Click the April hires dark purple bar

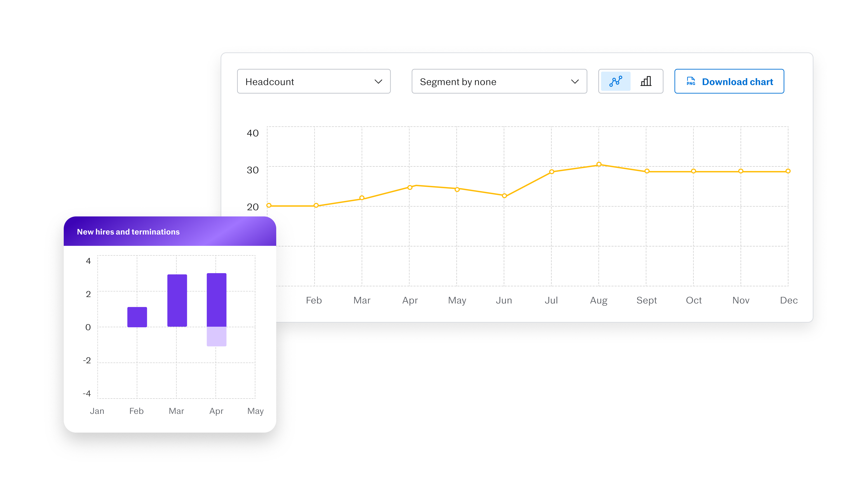[216, 300]
